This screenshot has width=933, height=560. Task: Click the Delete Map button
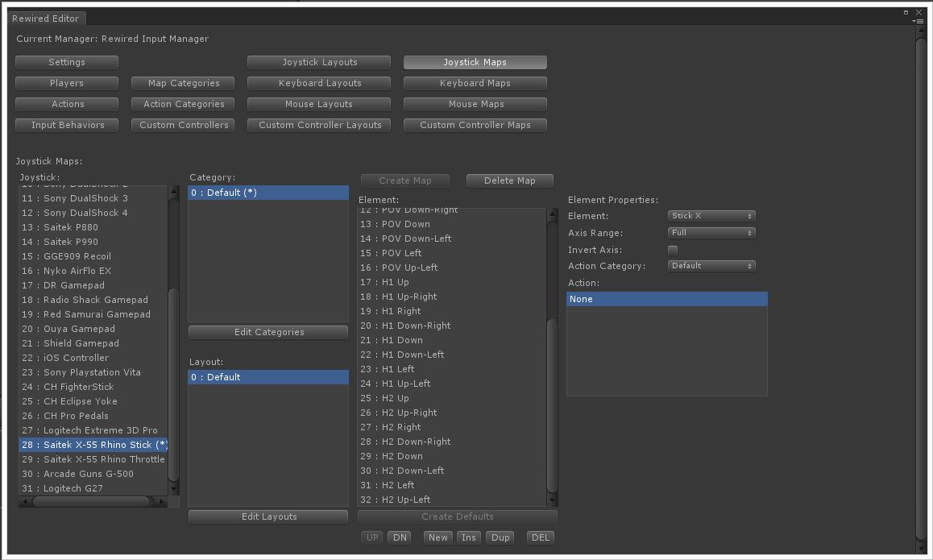[x=509, y=180]
